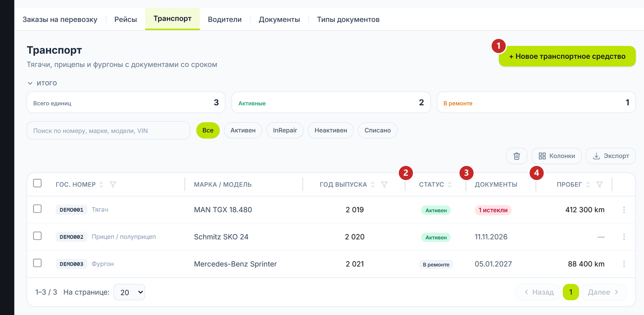Click the Активен status badge for DEMO001
Viewport: 644px width, 315px height.
click(436, 210)
